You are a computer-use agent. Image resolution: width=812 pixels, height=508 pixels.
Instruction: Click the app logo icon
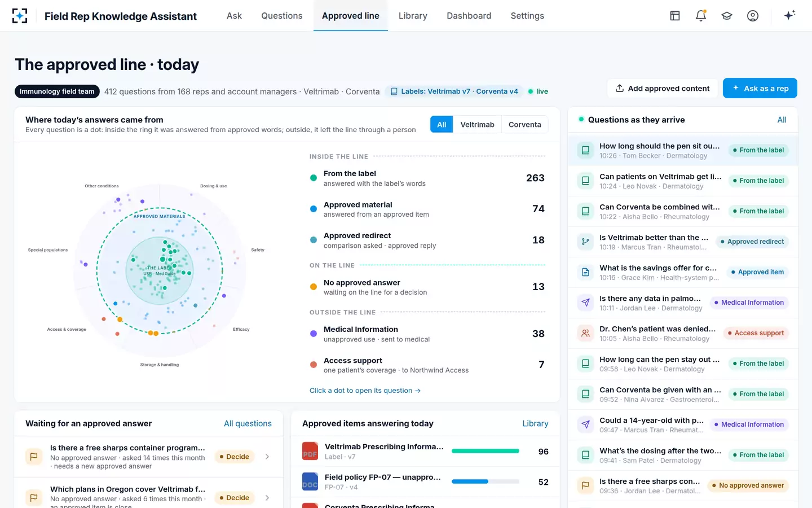coord(20,16)
